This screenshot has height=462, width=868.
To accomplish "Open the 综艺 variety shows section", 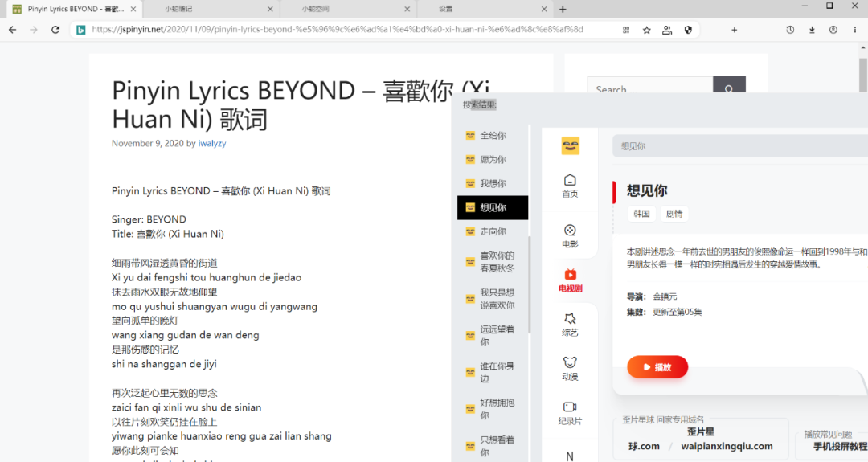I will 570,325.
